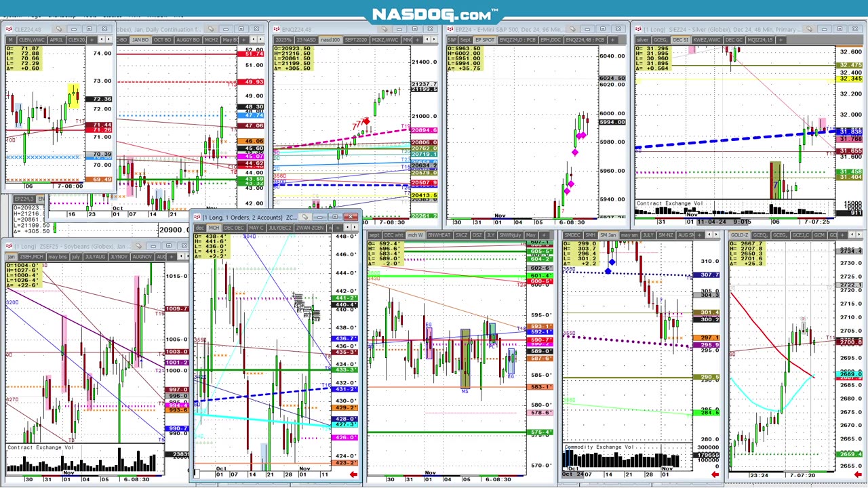Switch to the CLEN,WWC tab
Screen dimensions: 868x488
tap(31, 40)
